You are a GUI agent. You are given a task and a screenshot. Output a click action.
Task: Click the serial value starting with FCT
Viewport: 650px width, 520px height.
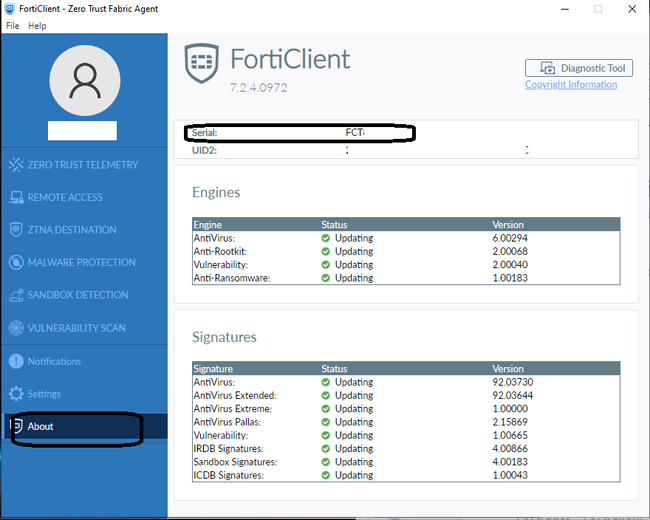click(x=355, y=133)
